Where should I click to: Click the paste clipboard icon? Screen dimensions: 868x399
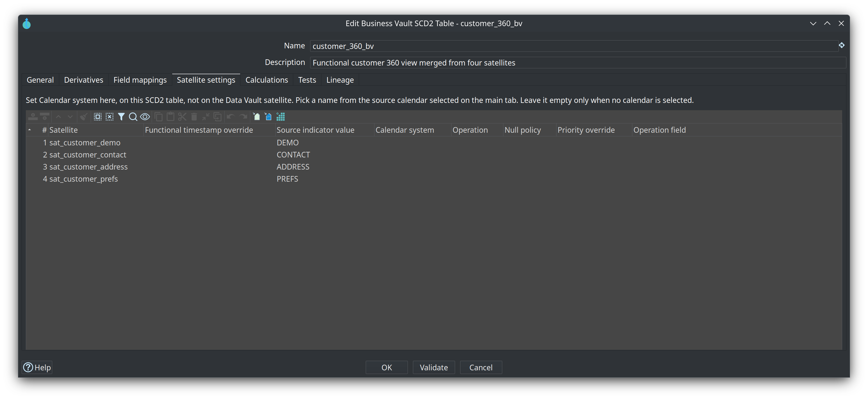point(171,117)
